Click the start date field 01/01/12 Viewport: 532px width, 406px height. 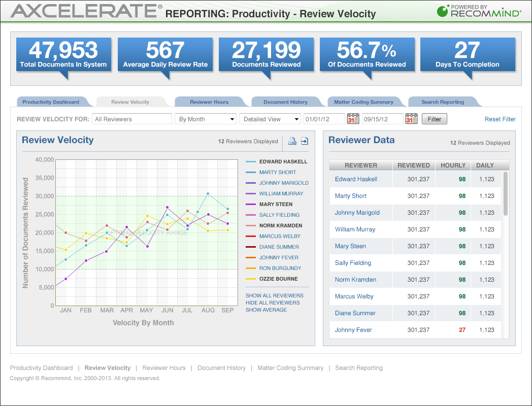click(324, 119)
